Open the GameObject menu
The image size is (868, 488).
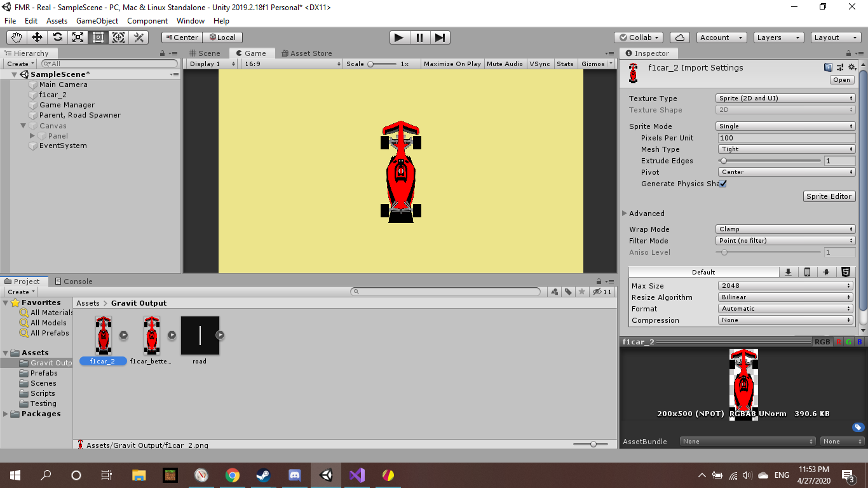97,21
